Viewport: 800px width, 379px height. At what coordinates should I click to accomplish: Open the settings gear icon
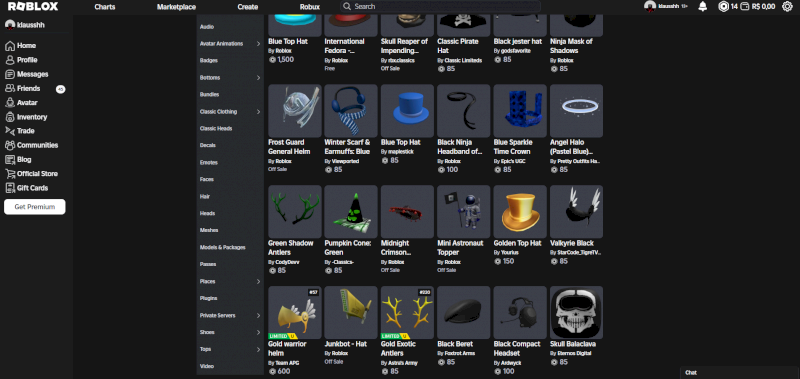[787, 7]
